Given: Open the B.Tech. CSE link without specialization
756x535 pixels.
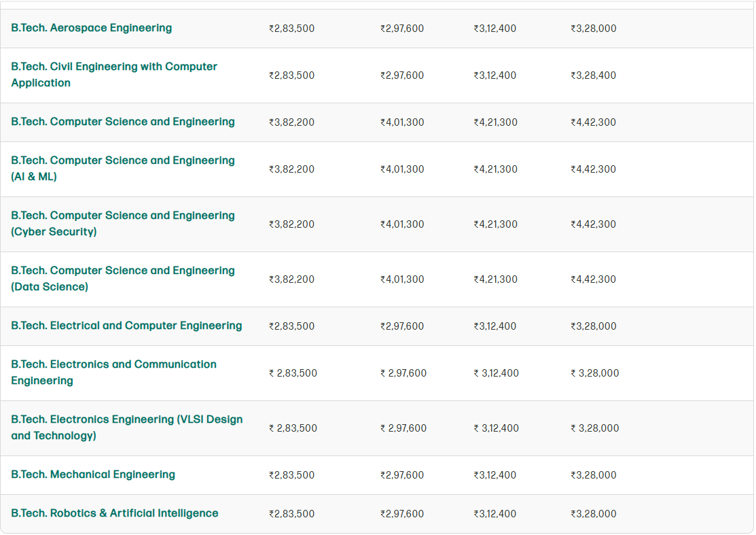Looking at the screenshot, I should (x=122, y=122).
